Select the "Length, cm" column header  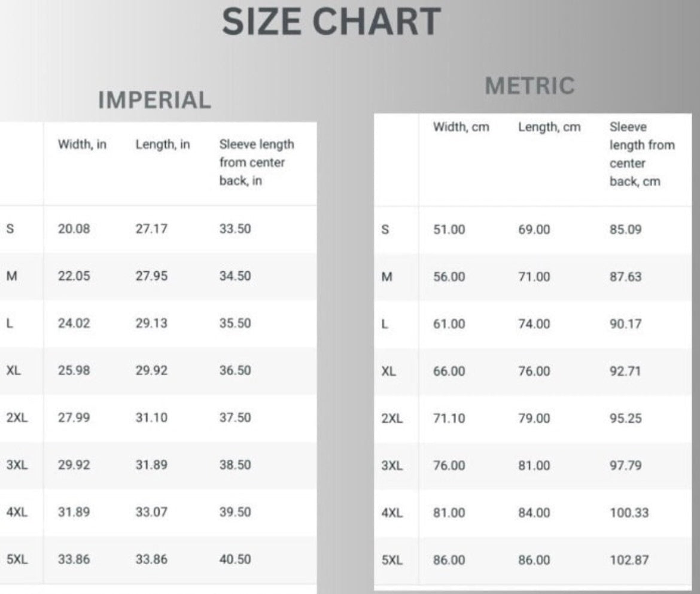(x=549, y=127)
